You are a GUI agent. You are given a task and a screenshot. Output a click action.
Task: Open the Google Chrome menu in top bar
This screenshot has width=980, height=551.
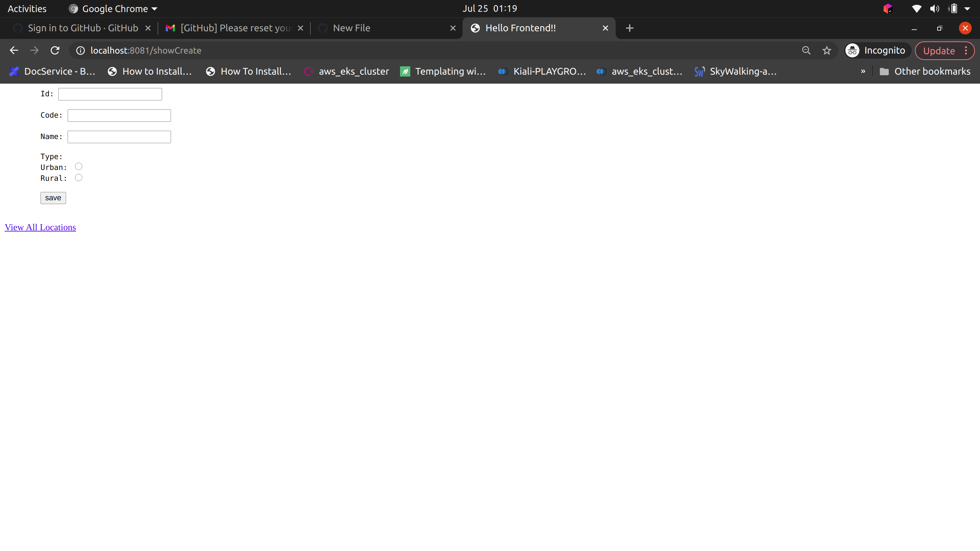click(x=112, y=8)
